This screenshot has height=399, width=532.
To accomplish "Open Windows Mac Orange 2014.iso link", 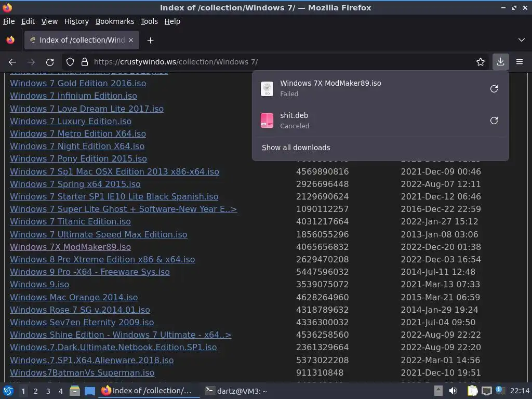I will coord(74,298).
